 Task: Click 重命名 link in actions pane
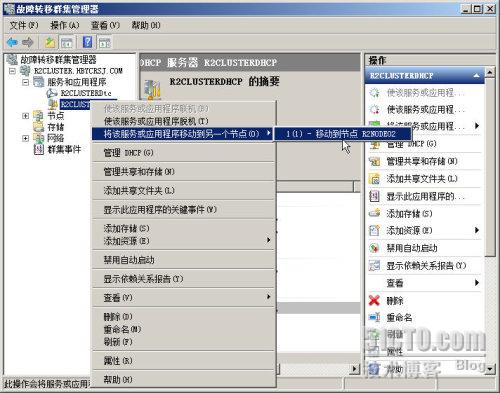399,317
